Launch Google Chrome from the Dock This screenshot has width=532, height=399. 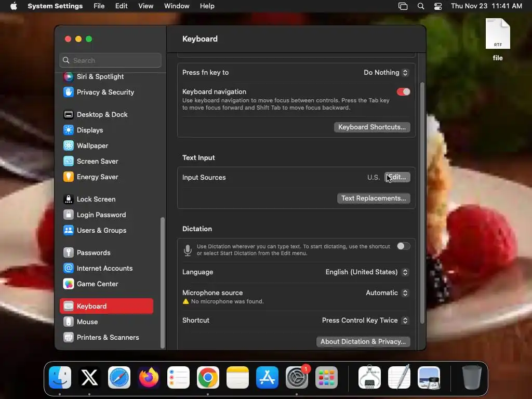[208, 377]
